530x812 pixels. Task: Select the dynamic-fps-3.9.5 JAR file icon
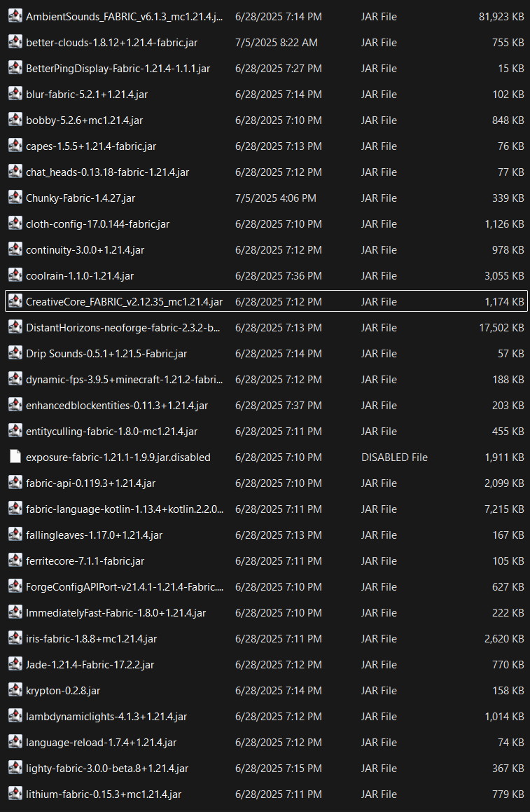click(15, 378)
